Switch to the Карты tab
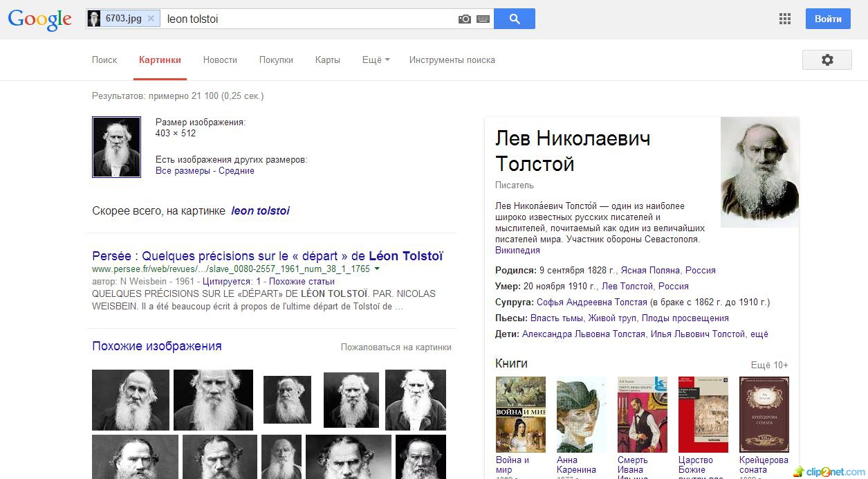The height and width of the screenshot is (479, 868). [327, 60]
